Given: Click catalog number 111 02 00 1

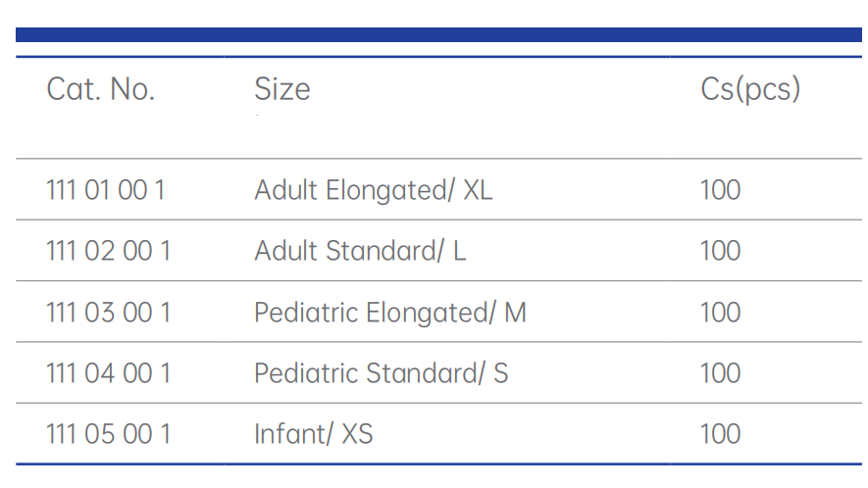Looking at the screenshot, I should [108, 251].
